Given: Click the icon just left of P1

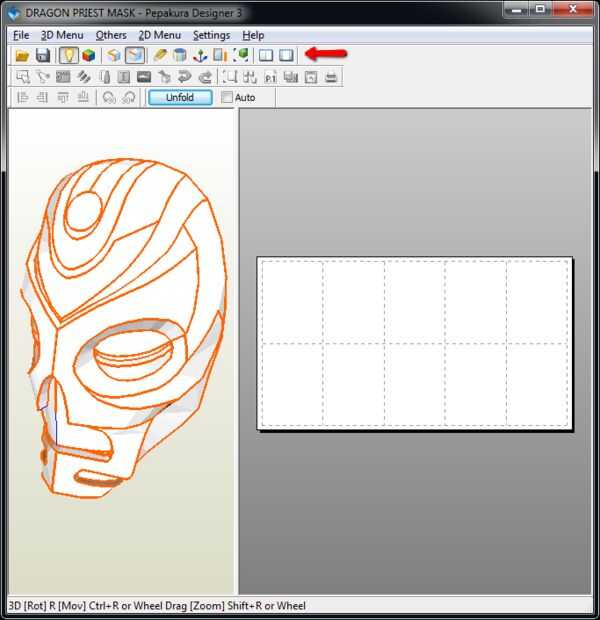Looking at the screenshot, I should [x=250, y=77].
